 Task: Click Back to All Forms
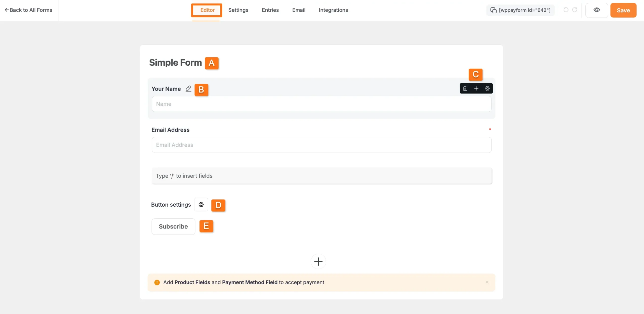[28, 10]
